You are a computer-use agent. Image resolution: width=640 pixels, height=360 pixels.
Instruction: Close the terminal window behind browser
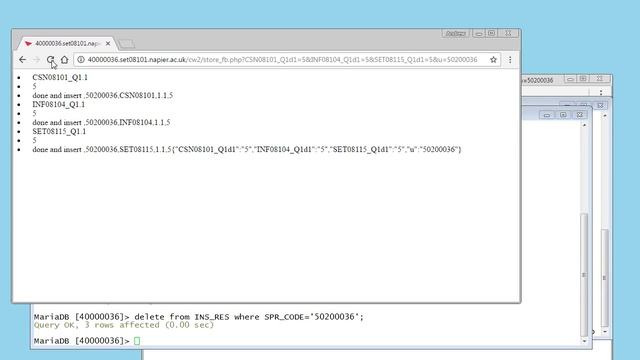coord(580,116)
